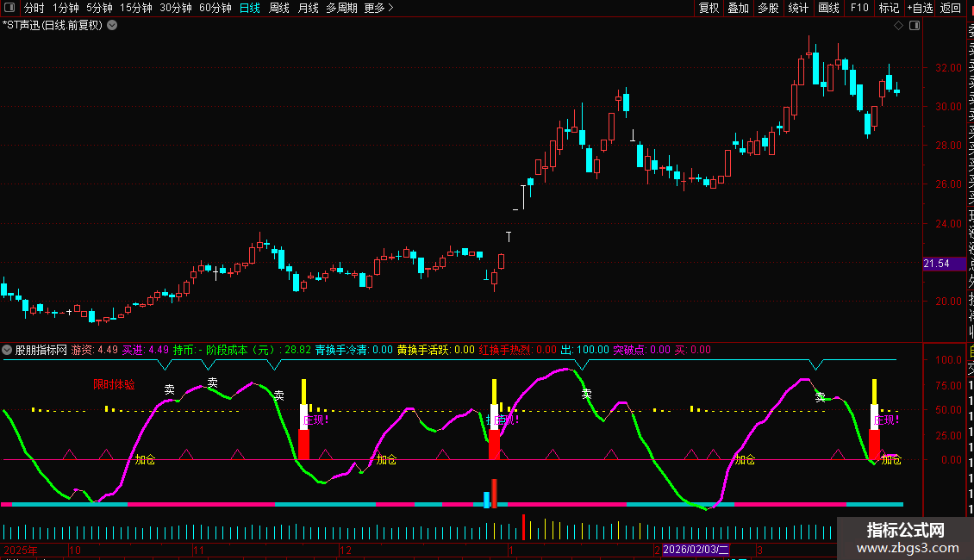The height and width of the screenshot is (560, 974).
Task: Switch to 周线 weekly tab
Action: (x=279, y=8)
